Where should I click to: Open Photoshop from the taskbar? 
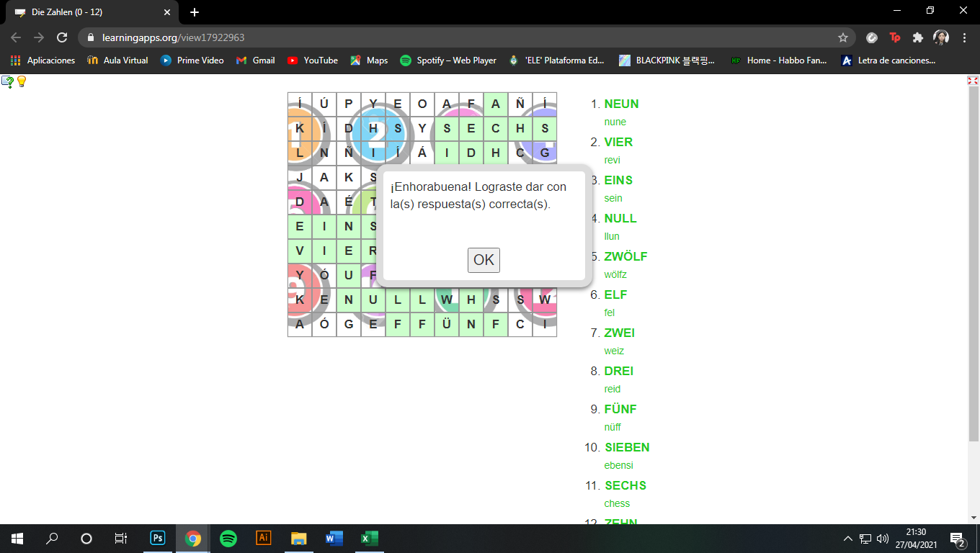pos(157,538)
